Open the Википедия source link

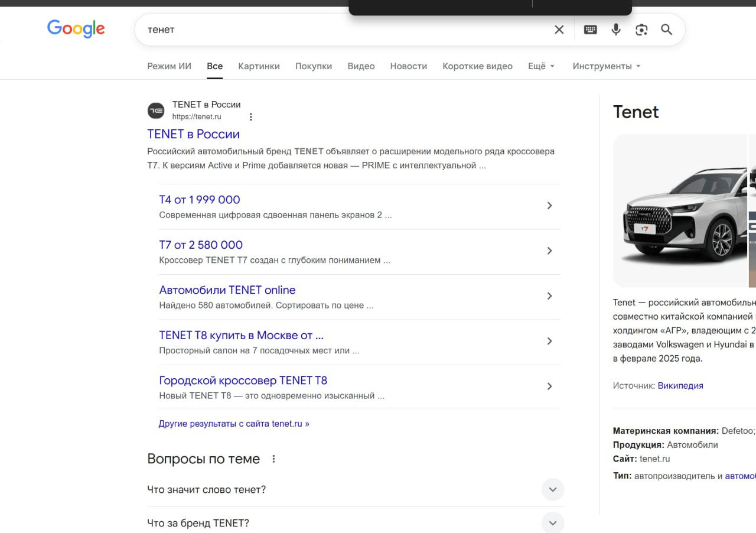(x=680, y=386)
